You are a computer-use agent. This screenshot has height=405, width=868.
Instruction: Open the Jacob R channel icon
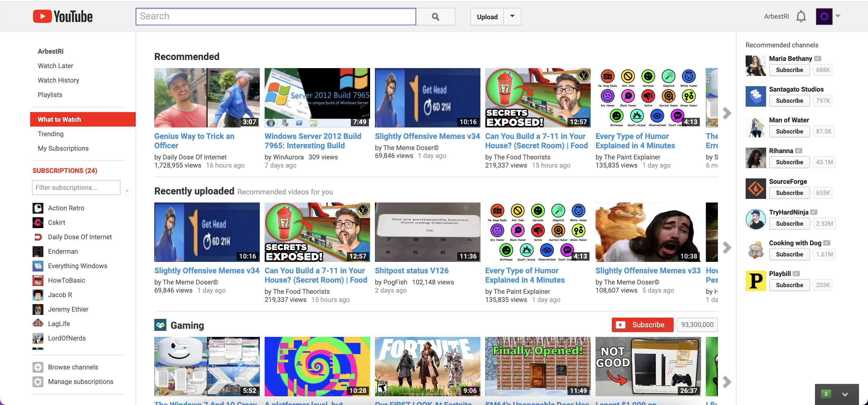[38, 295]
